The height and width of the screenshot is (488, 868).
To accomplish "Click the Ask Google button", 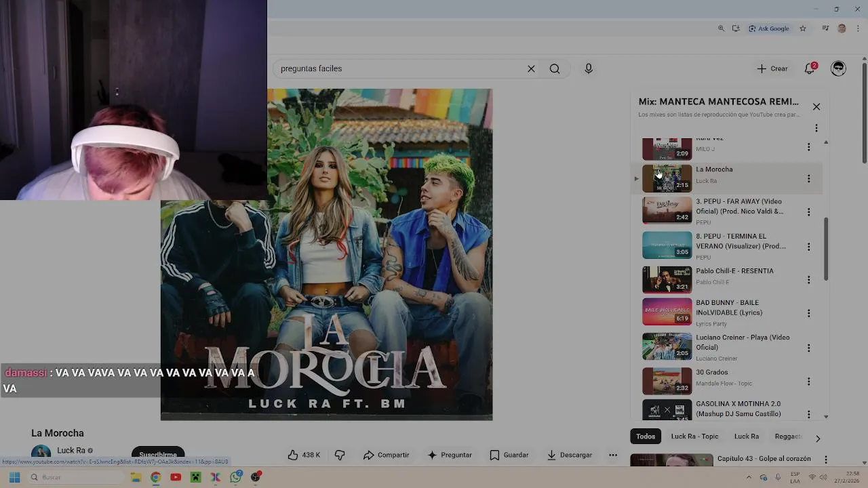I will tap(769, 28).
